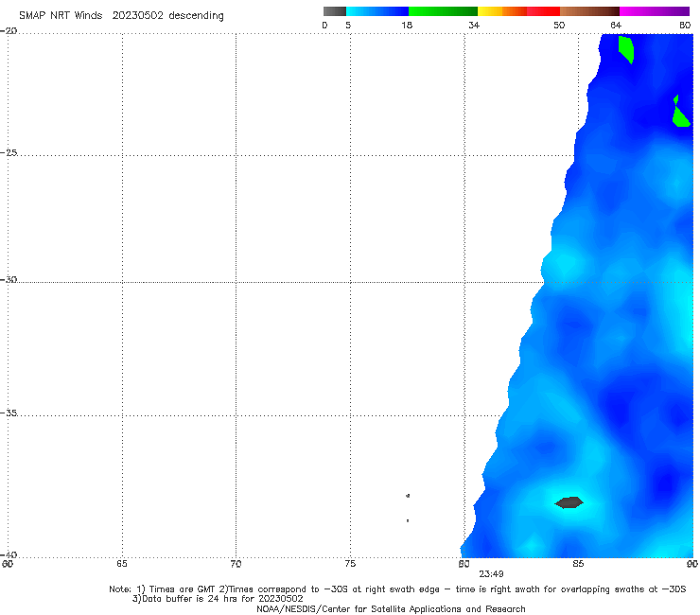
Task: Click the latitude label '-30'
Action: [9, 279]
